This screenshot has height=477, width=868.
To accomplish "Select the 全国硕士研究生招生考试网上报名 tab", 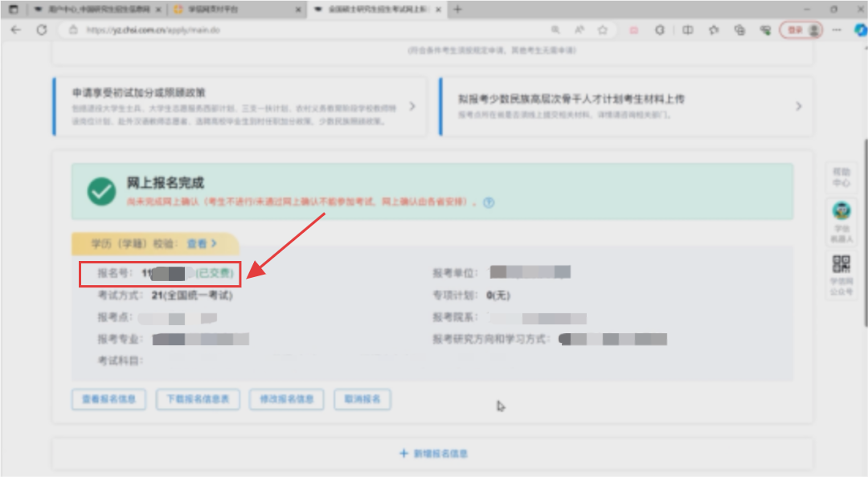I will click(378, 10).
